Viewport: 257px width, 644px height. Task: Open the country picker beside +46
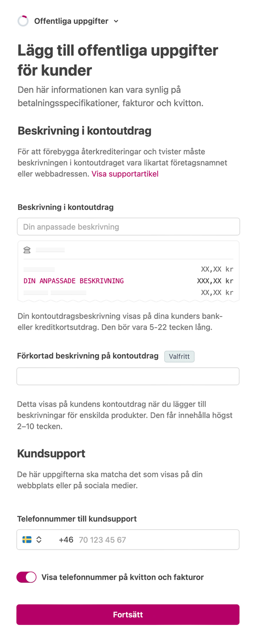[x=33, y=539]
